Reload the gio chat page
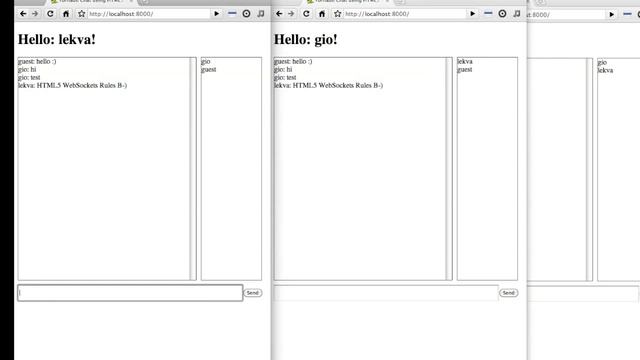Viewport: 640px width, 360px height. coord(306,14)
